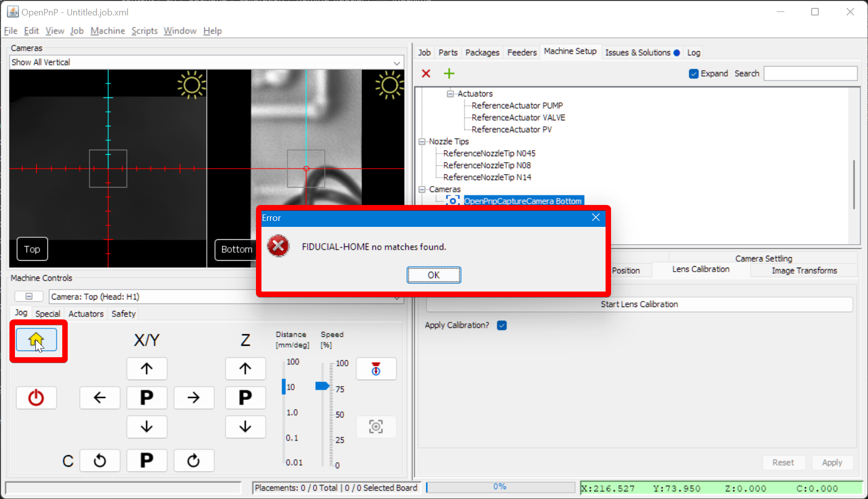Uncheck Apply Calibration checkbox
Viewport: 868px width, 499px height.
[501, 325]
